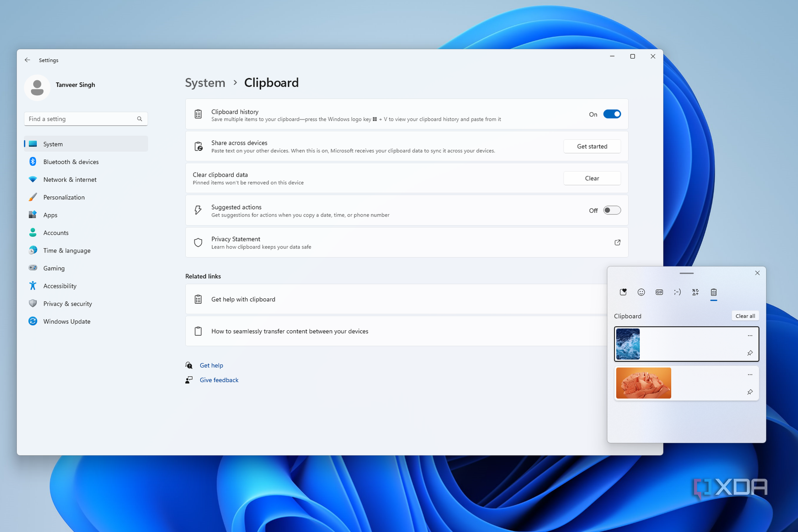
Task: Switch to the Clipboard tab in the flyout
Action: tap(713, 292)
